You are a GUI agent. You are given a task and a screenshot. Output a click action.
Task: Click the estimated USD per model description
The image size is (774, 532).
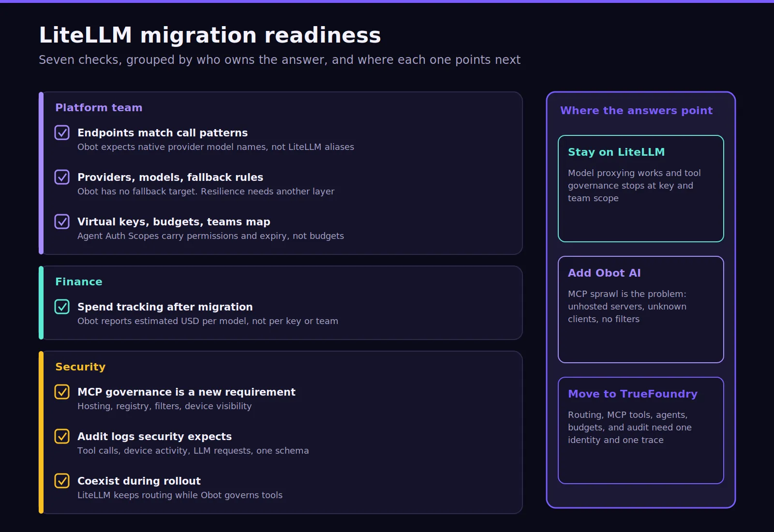click(208, 321)
